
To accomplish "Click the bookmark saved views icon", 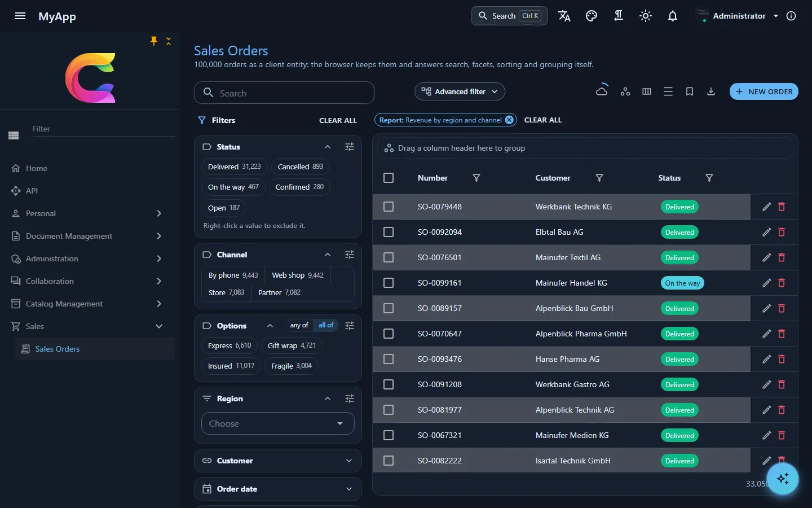I will (x=690, y=91).
